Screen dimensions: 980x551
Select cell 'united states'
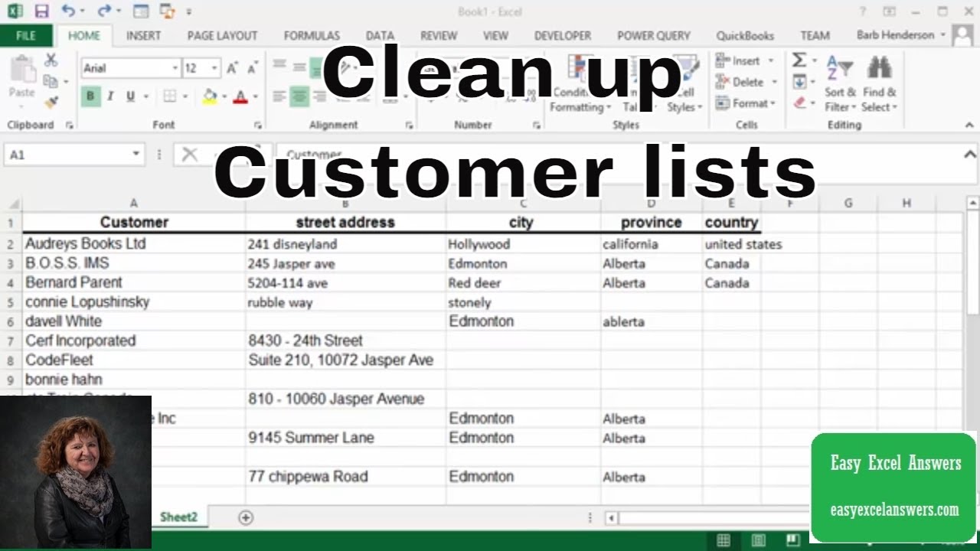(732, 244)
